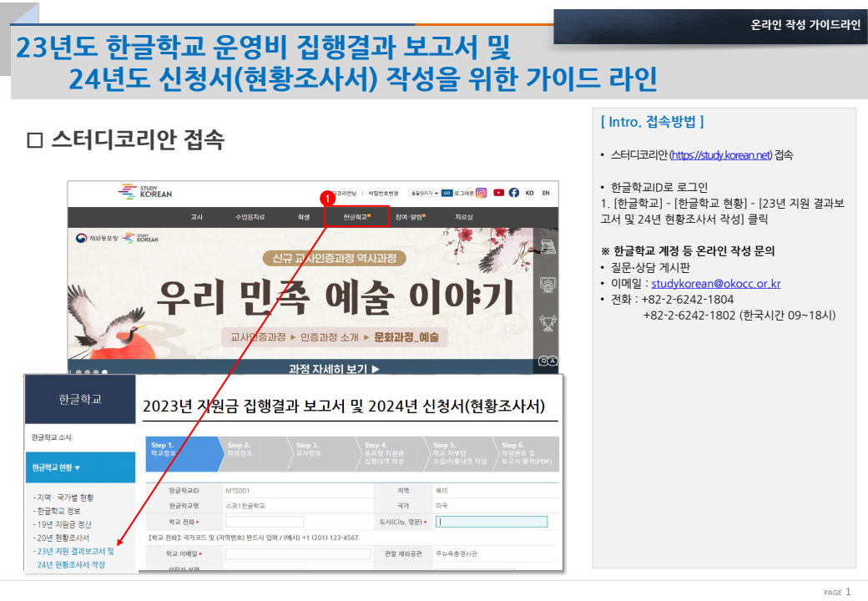The image size is (868, 601).
Task: Open the 자료실 menu
Action: click(x=464, y=217)
